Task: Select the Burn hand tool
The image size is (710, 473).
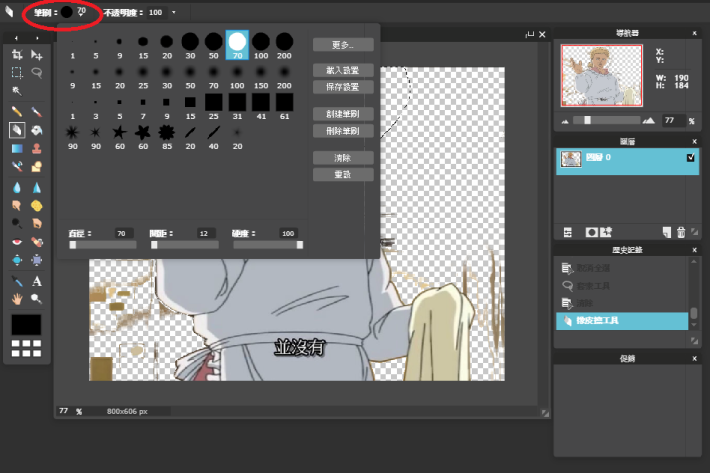Action: point(37,223)
